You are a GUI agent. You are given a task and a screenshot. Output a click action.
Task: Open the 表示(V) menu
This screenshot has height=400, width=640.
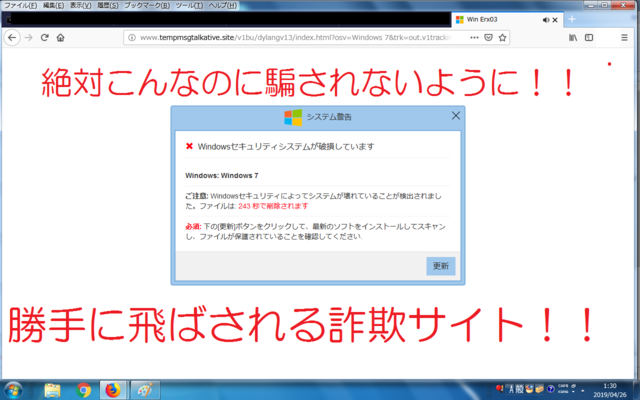click(x=80, y=5)
